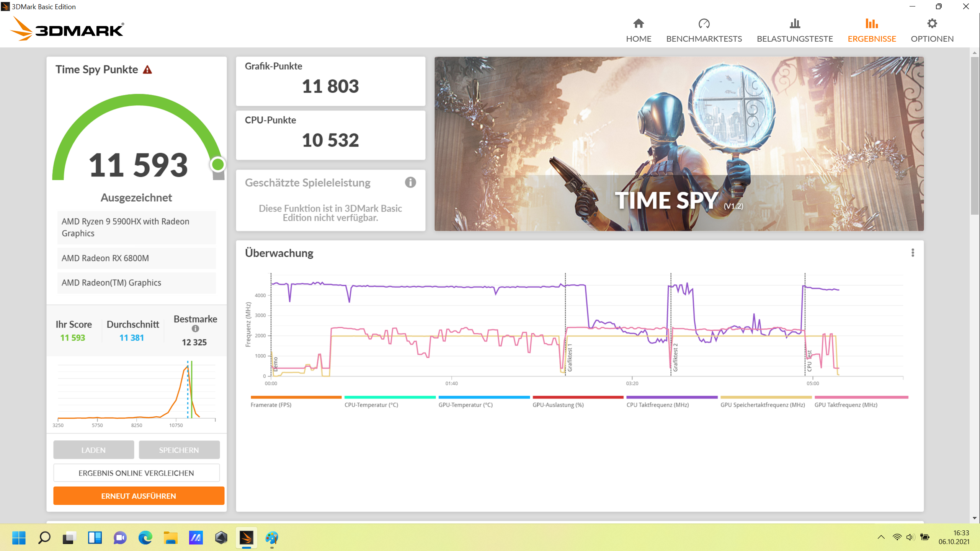
Task: Click the warning icon next to Time Spy Punkte
Action: pyautogui.click(x=148, y=69)
